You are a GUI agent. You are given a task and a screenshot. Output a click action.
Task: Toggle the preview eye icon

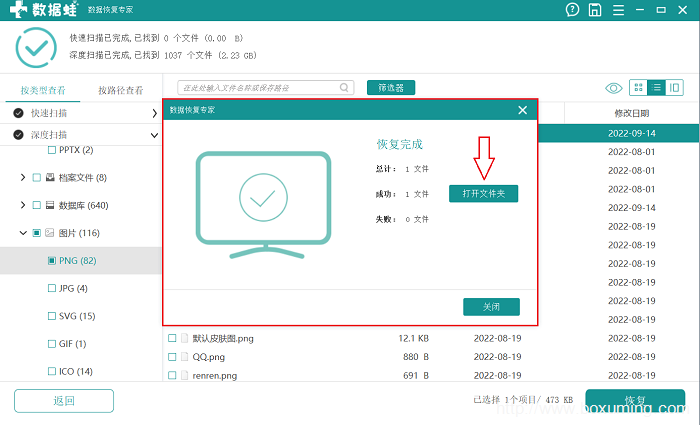[x=613, y=88]
